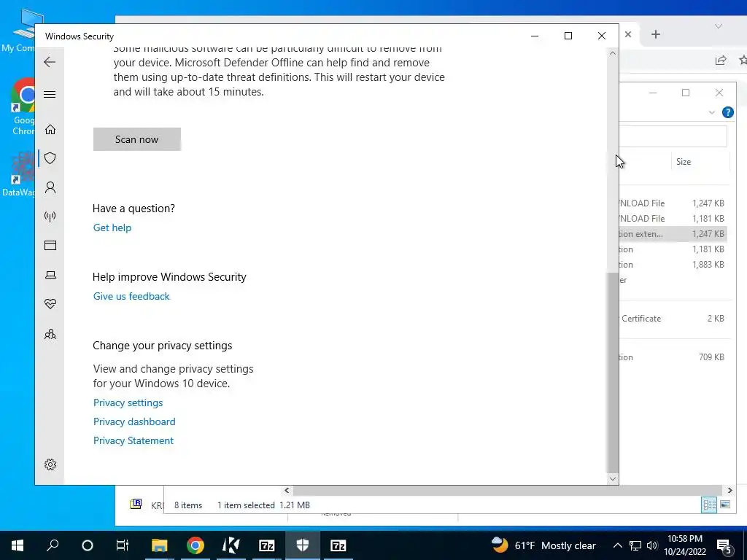The width and height of the screenshot is (747, 560).
Task: Open the K application on taskbar
Action: 231,545
